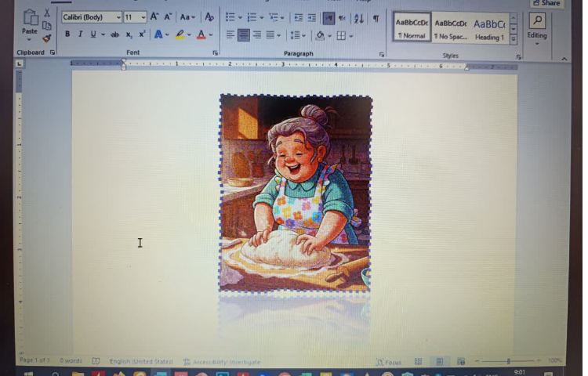Toggle show paragraph marks
This screenshot has height=376, width=588.
(376, 17)
